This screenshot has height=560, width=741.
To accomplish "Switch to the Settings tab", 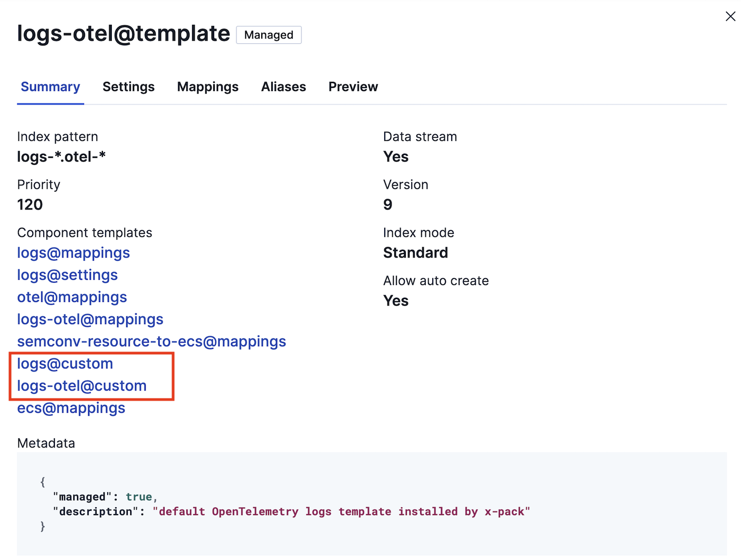I will (x=128, y=87).
